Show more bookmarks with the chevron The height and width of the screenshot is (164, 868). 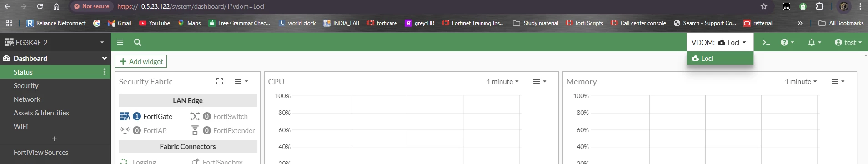coord(800,23)
